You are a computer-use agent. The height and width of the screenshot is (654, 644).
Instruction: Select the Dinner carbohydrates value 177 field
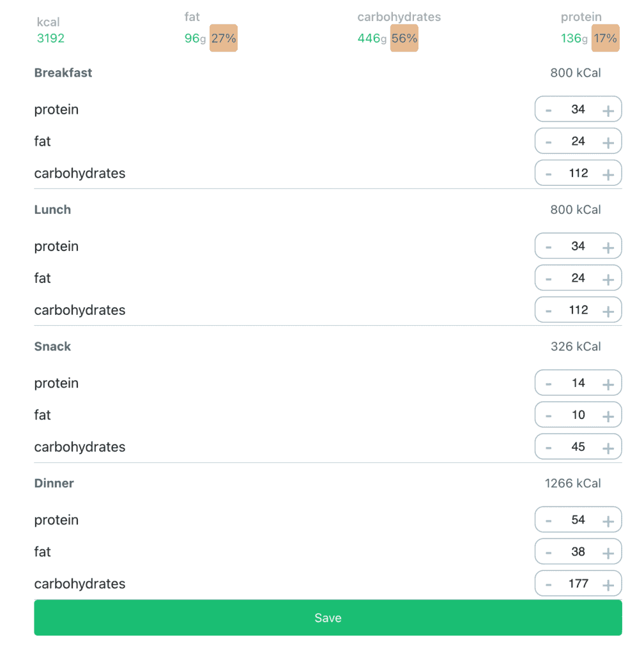click(578, 584)
